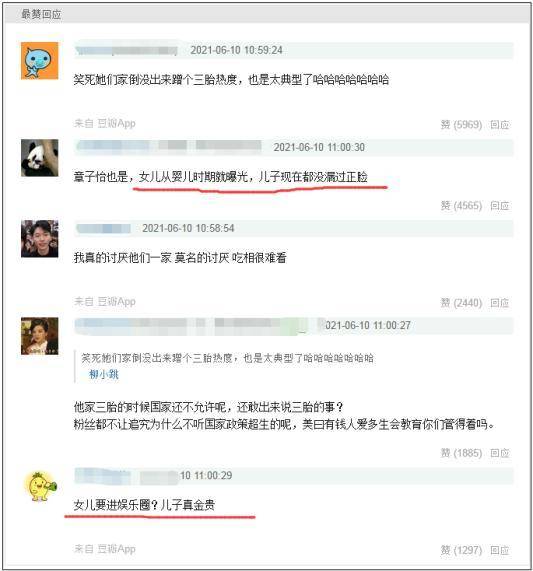Reply to the 吃相很难看 comment via 回应
Image resolution: width=533 pixels, height=571 pixels.
coord(500,303)
